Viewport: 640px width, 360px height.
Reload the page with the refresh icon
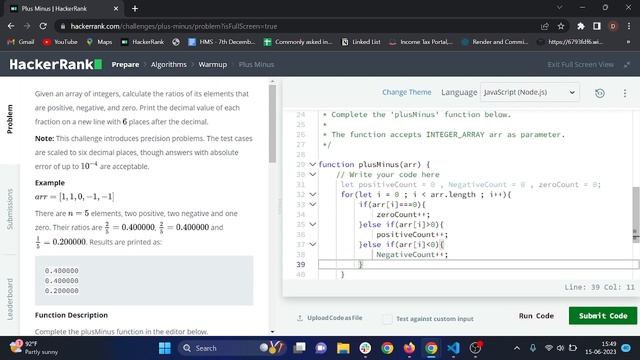point(43,26)
